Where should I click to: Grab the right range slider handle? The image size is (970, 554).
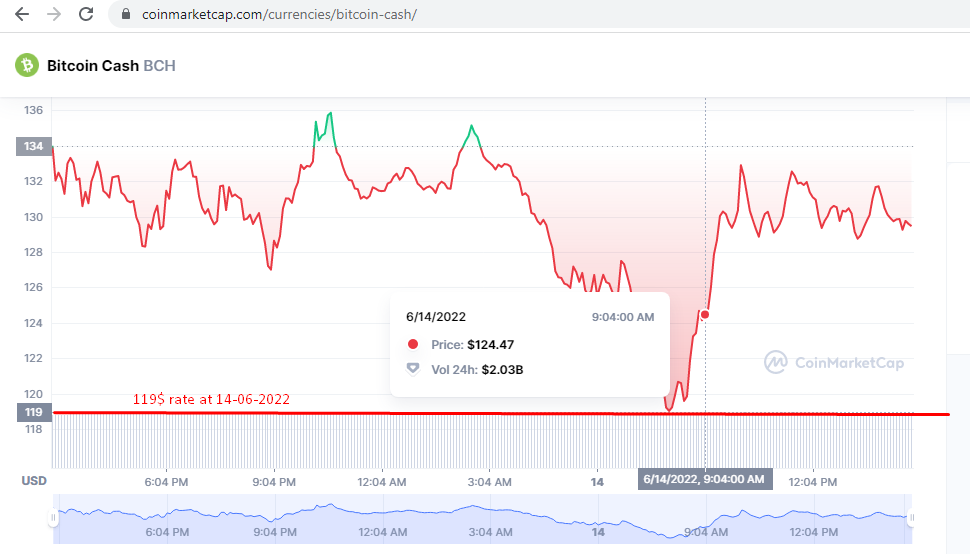tap(911, 518)
